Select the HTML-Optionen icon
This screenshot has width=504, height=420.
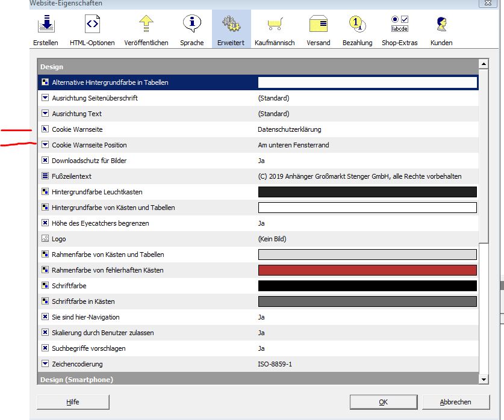click(92, 24)
